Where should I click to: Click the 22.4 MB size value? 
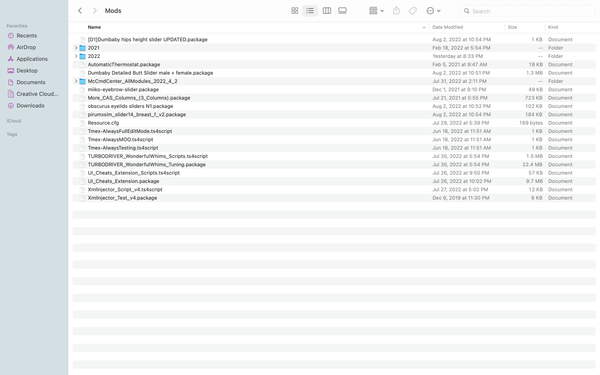532,165
